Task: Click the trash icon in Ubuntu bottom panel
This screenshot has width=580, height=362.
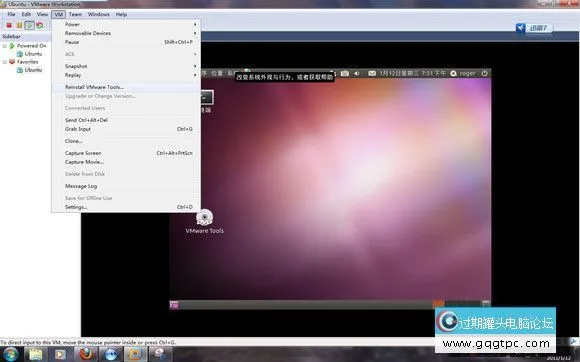Action: pos(486,304)
